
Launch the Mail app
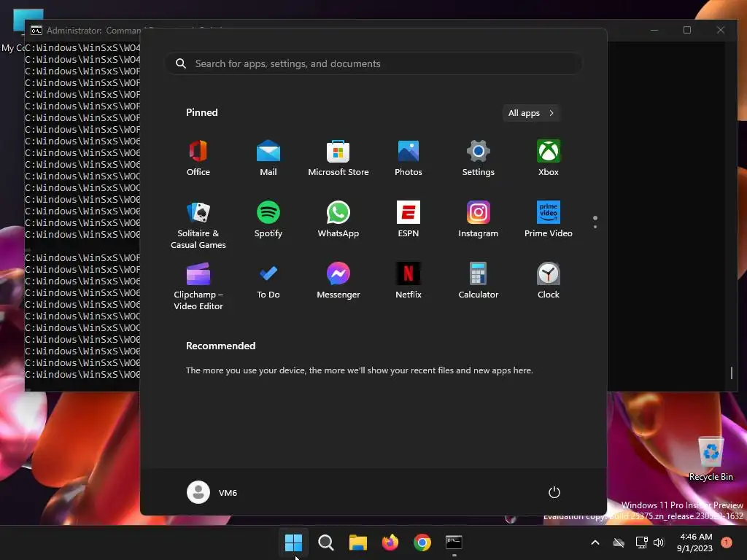[x=268, y=158]
